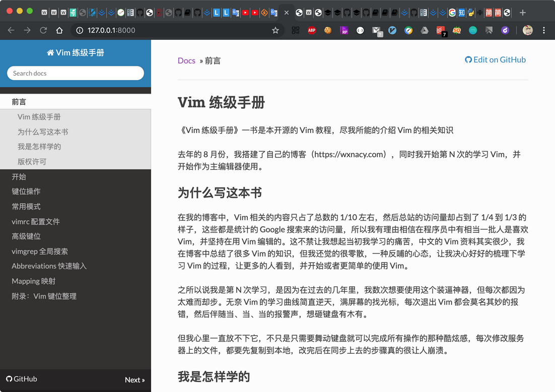Open a new tab with the plus button
This screenshot has width=555, height=392.
523,13
